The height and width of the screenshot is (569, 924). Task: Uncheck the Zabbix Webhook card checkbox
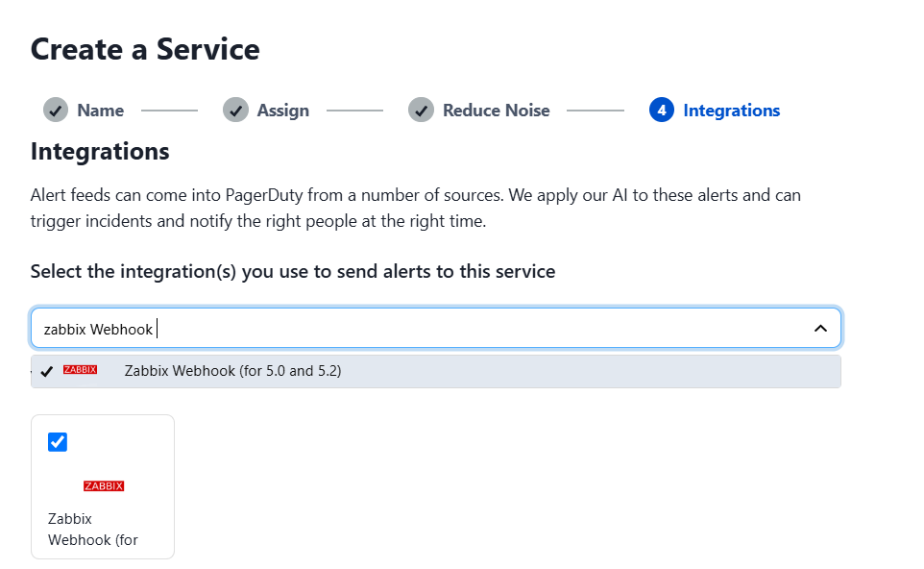58,442
